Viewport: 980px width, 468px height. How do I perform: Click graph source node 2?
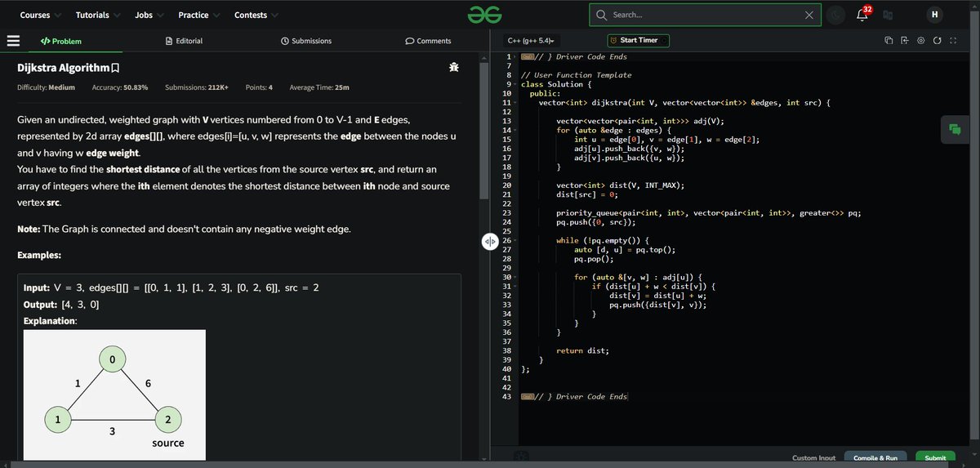coord(167,419)
